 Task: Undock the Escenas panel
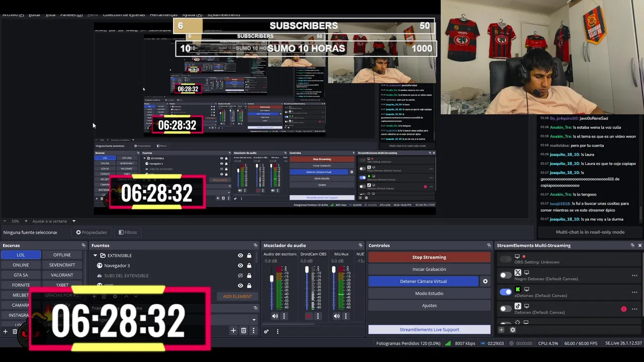coord(84,245)
